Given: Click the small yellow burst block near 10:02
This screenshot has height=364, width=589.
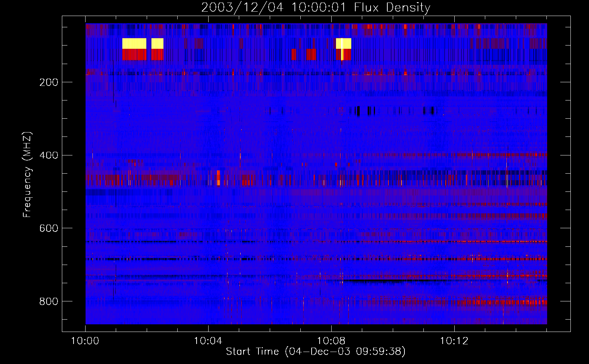Looking at the screenshot, I should click(157, 44).
